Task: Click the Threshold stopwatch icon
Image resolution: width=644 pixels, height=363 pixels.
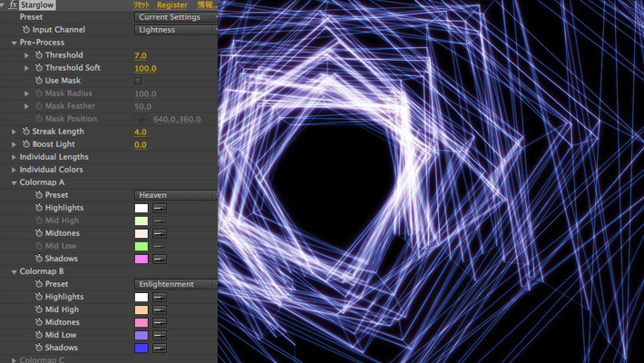Action: [39, 55]
